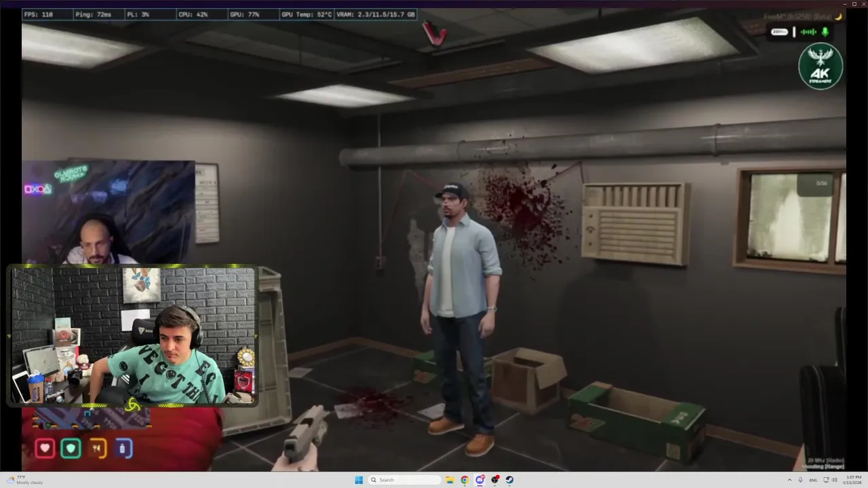868x488 pixels.
Task: Click the orange fork-and-knife hunger icon
Action: click(96, 448)
